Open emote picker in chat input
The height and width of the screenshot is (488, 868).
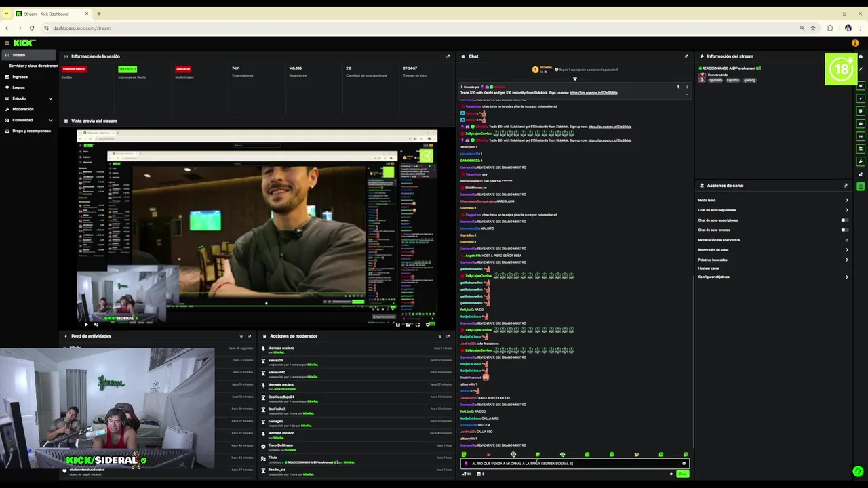(x=684, y=464)
